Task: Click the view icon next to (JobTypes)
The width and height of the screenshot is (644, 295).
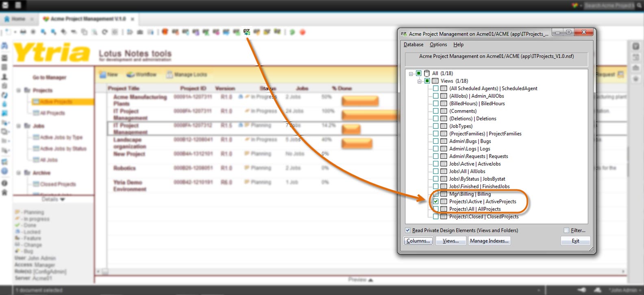Action: [444, 126]
